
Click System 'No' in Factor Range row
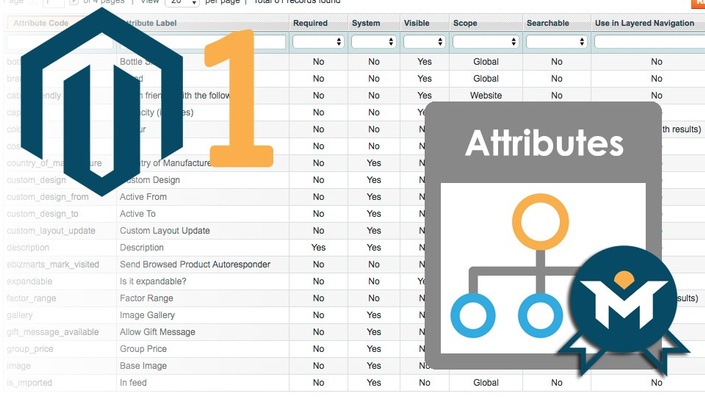click(x=374, y=298)
